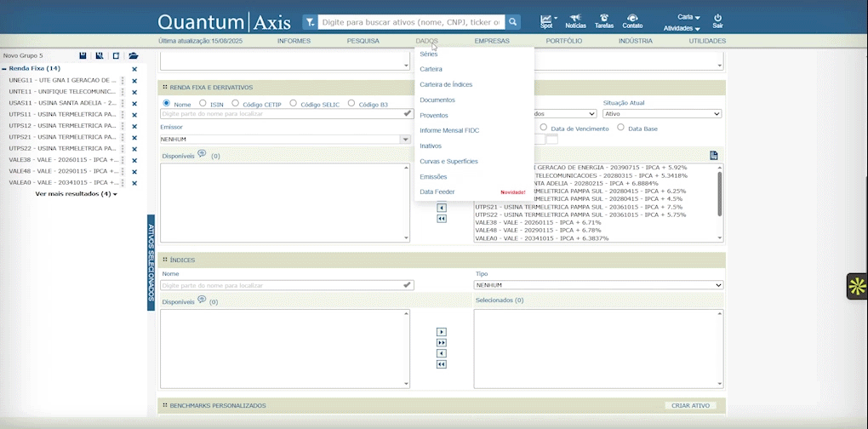
Task: Click the Índices move-all-right double arrow button
Action: click(x=441, y=343)
